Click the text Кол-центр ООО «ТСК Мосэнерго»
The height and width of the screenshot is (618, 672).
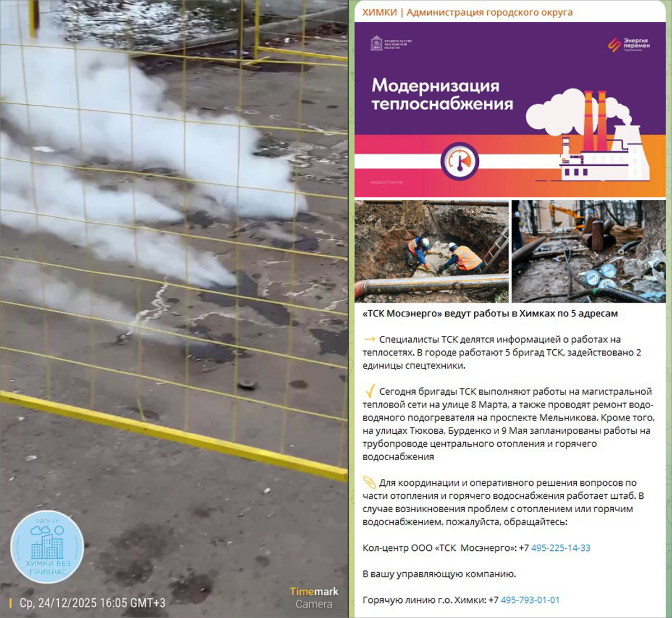tap(439, 548)
